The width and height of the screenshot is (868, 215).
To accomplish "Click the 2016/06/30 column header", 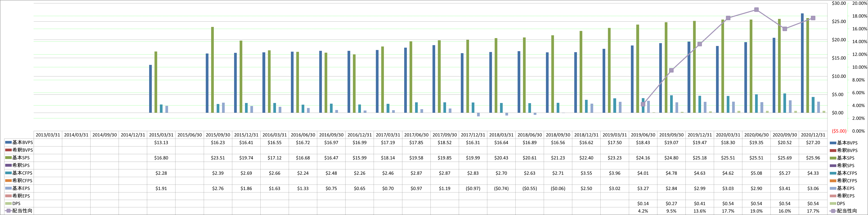I will 303,135.
